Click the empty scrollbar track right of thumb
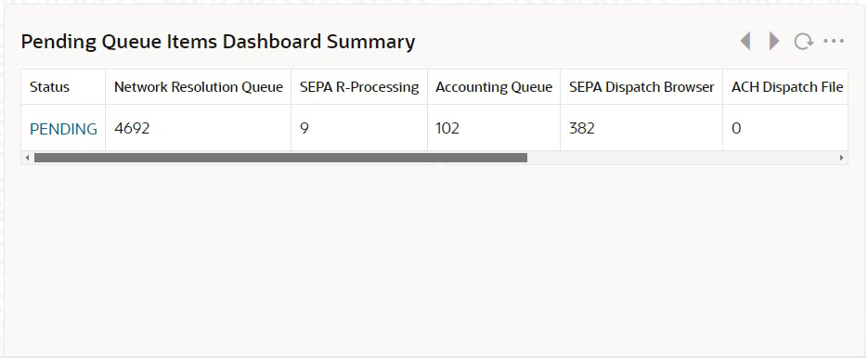Image resolution: width=868 pixels, height=358 pixels. point(682,158)
